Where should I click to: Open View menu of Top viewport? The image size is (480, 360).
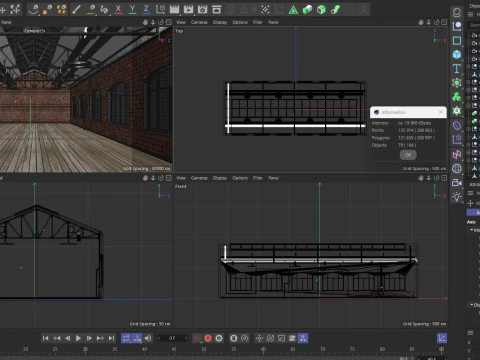(x=181, y=22)
